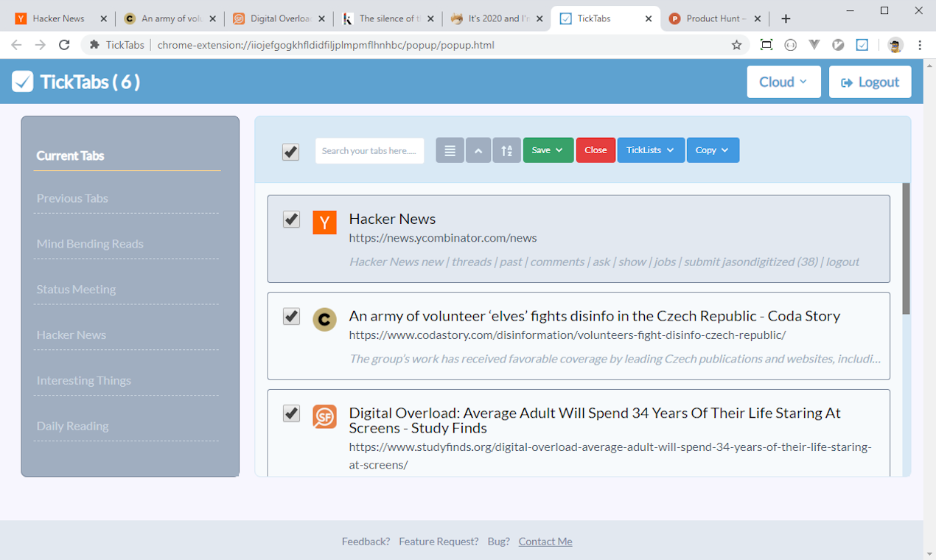Open the TickTabs extension icon in toolbar
Viewport: 936px width, 560px height.
[x=862, y=45]
